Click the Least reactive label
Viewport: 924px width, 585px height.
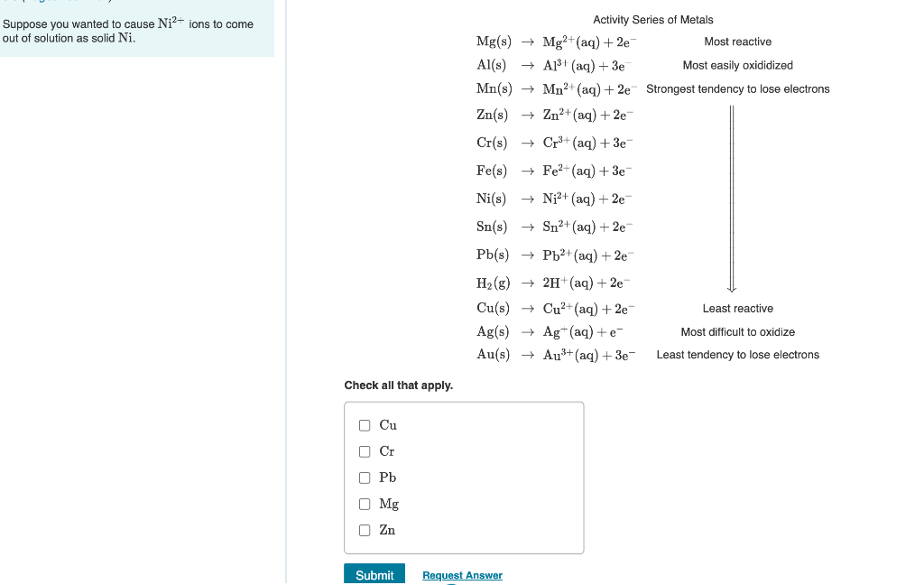(x=738, y=308)
